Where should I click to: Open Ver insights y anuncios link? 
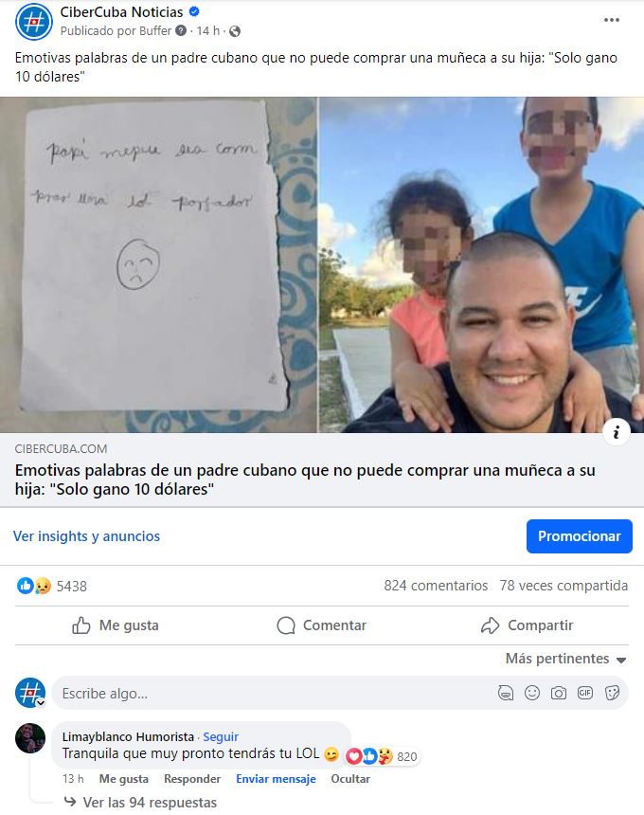point(86,535)
